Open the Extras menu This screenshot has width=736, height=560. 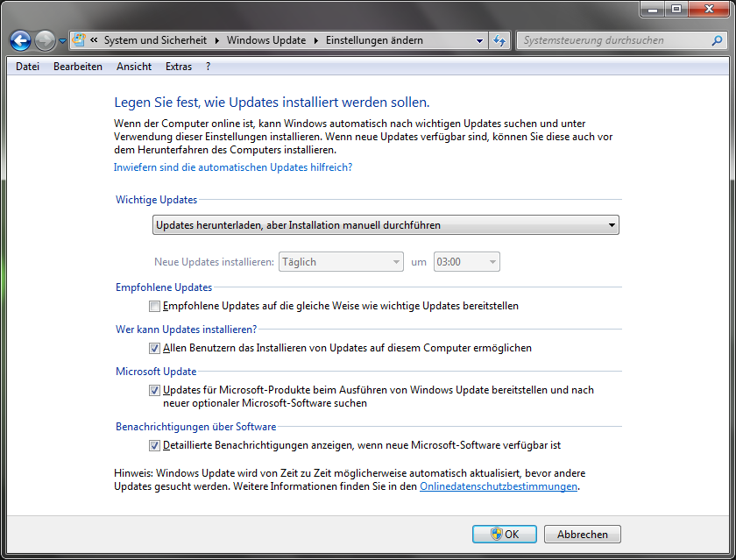point(179,67)
